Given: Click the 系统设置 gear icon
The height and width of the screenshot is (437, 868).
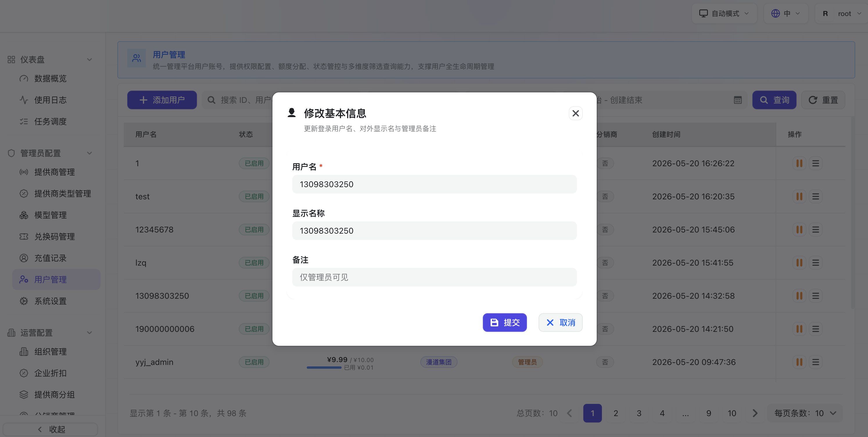Looking at the screenshot, I should click(24, 301).
